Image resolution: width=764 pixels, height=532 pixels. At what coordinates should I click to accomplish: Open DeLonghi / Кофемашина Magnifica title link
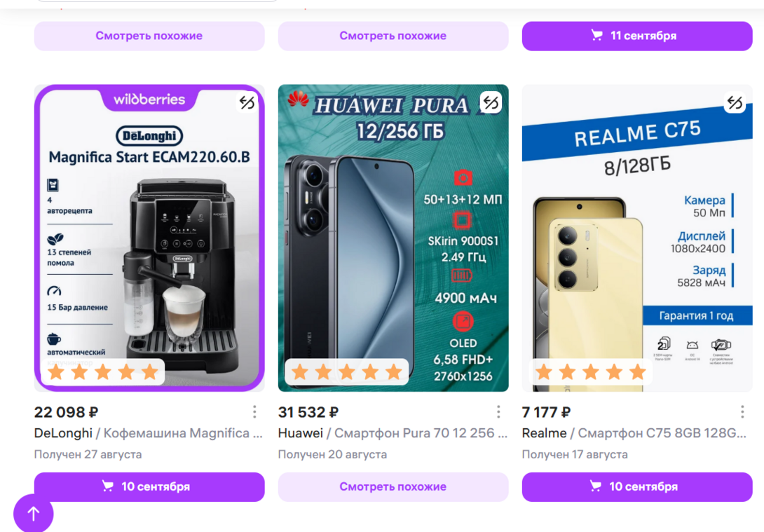tap(148, 433)
